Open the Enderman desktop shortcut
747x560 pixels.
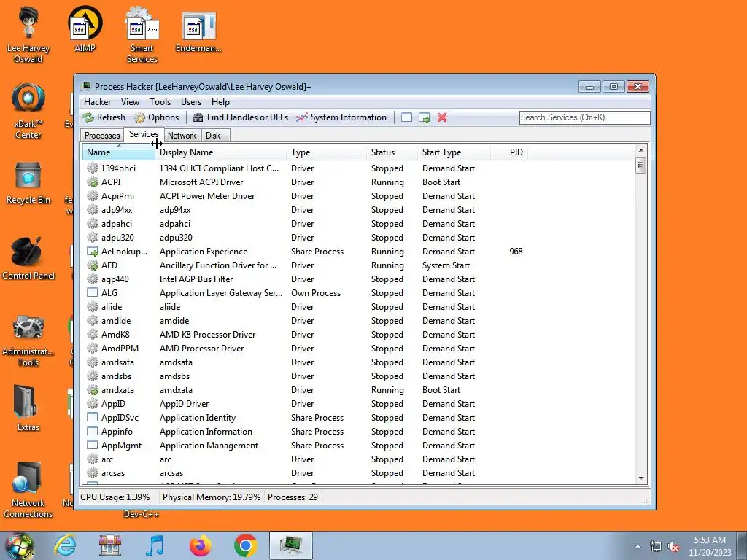point(198,31)
